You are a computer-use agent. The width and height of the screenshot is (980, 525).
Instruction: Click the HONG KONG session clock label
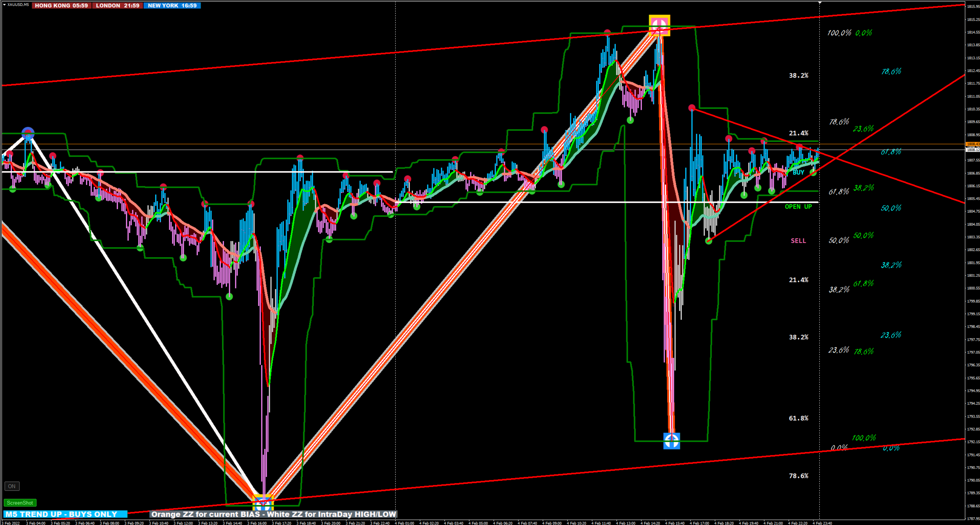(61, 5)
